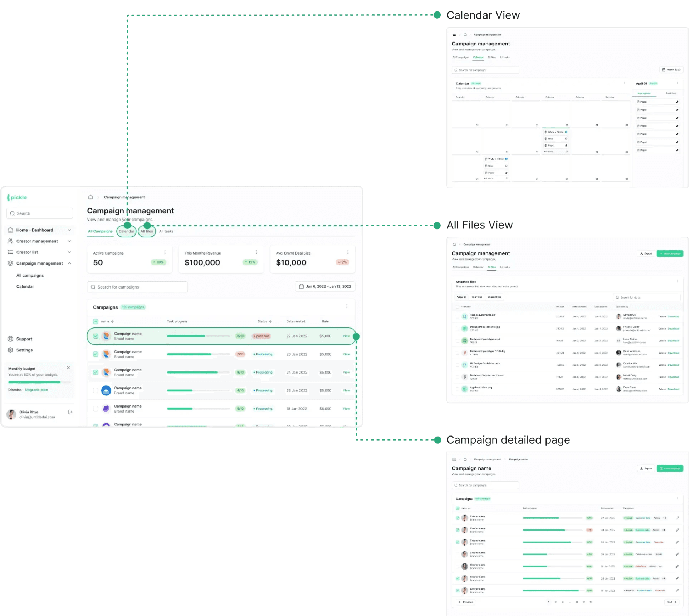The image size is (690, 616).
Task: Click the logout icon beside Olivia Rhye
Action: pyautogui.click(x=70, y=412)
